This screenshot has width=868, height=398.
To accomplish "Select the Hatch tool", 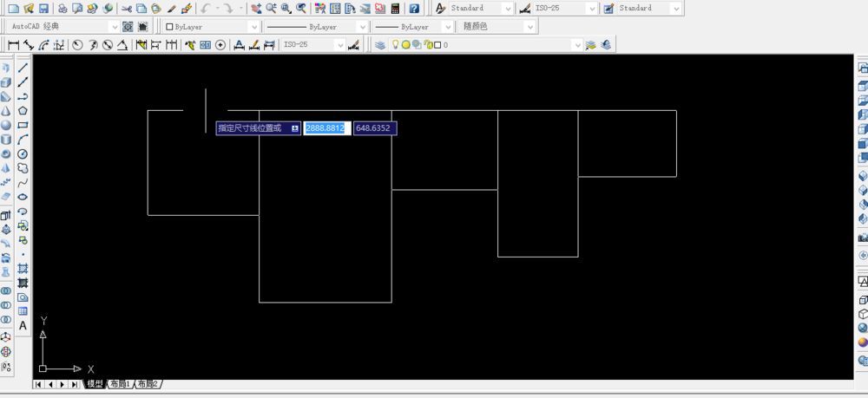I will pos(23,269).
